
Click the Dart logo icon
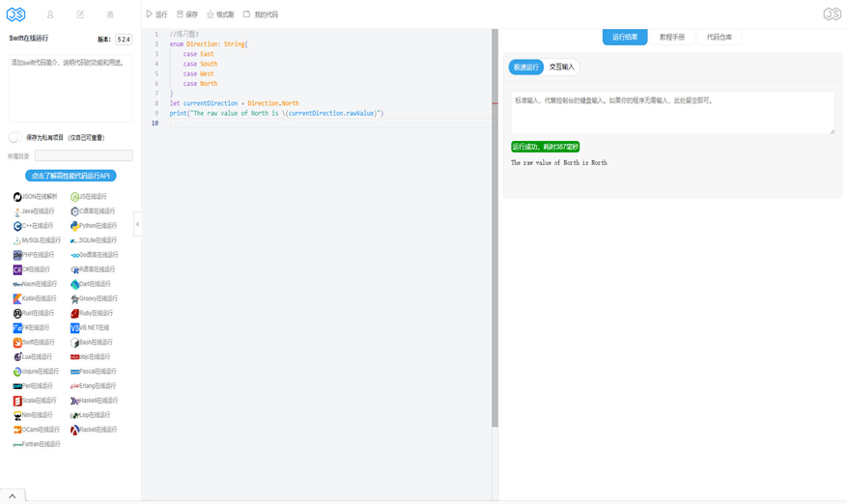(74, 284)
